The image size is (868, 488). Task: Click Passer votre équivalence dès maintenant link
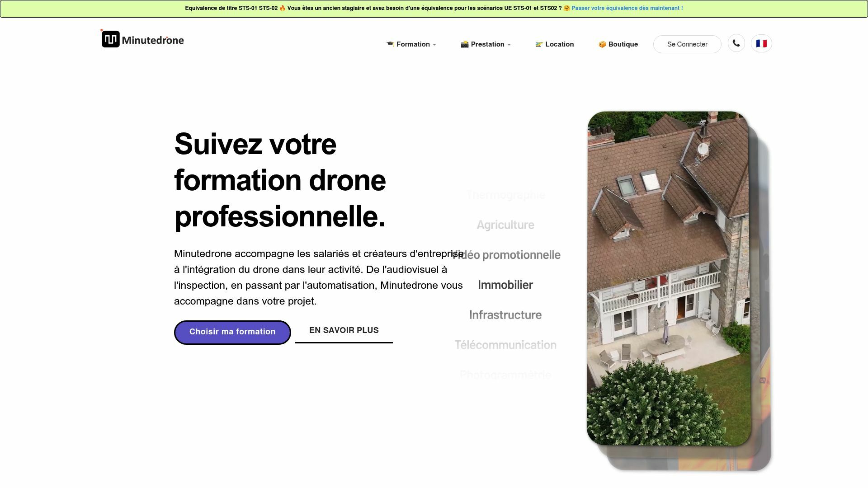(x=627, y=8)
